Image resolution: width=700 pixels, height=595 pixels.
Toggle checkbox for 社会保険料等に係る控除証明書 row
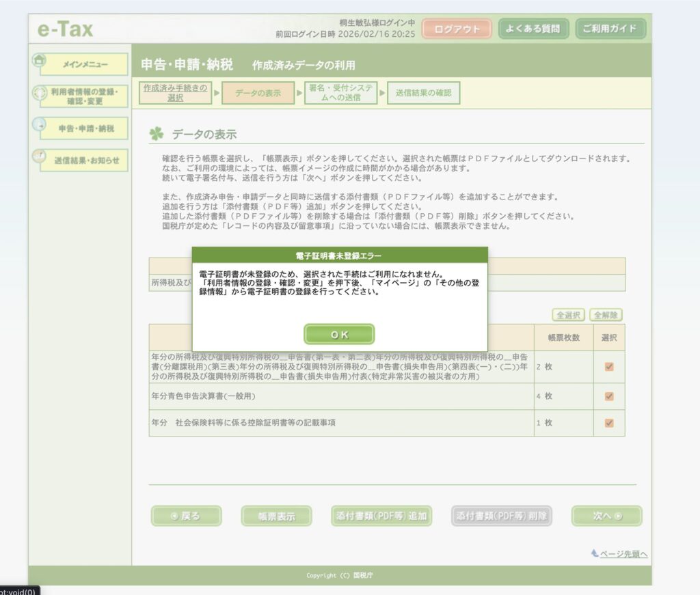tap(609, 423)
